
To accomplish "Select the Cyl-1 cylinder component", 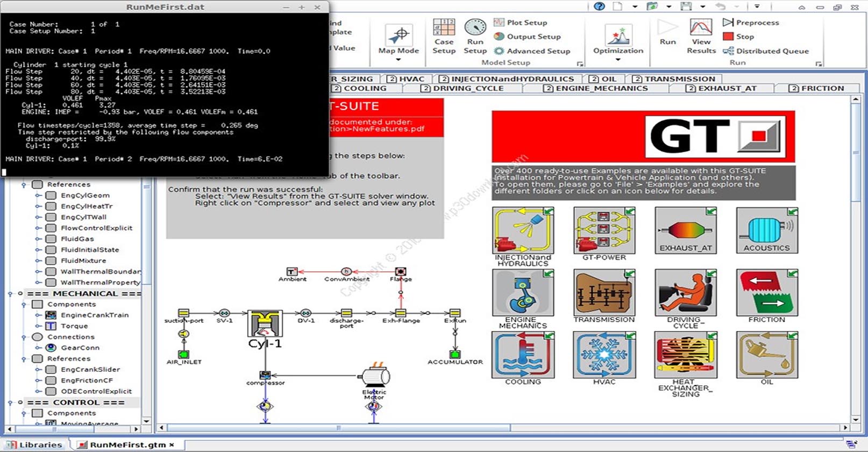I will [x=265, y=324].
